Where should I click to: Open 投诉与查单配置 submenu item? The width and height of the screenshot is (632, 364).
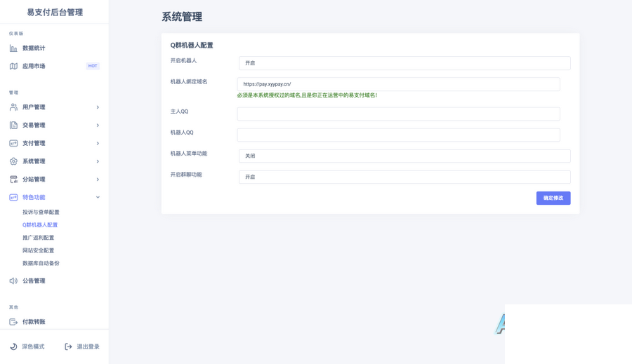tap(41, 212)
